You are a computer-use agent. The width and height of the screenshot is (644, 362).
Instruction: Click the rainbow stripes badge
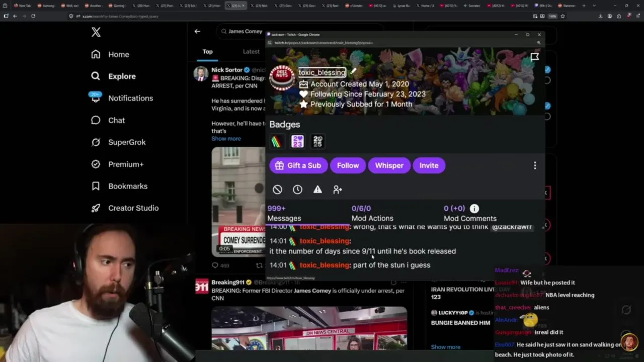coord(276,142)
